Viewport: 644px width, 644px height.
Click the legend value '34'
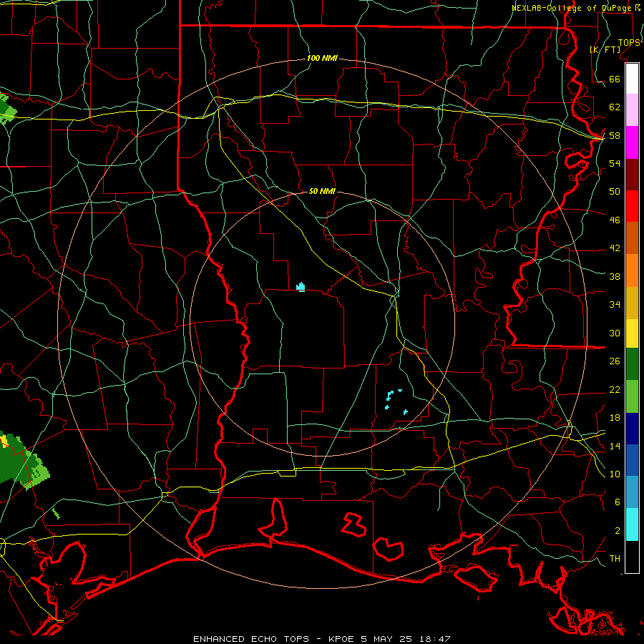[615, 305]
